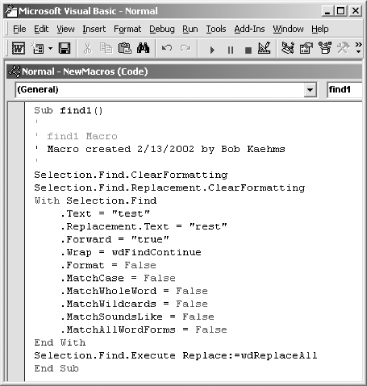Screen dimensions: 367x386
Task: Show more toolbar buttons chevron
Action: coord(358,48)
